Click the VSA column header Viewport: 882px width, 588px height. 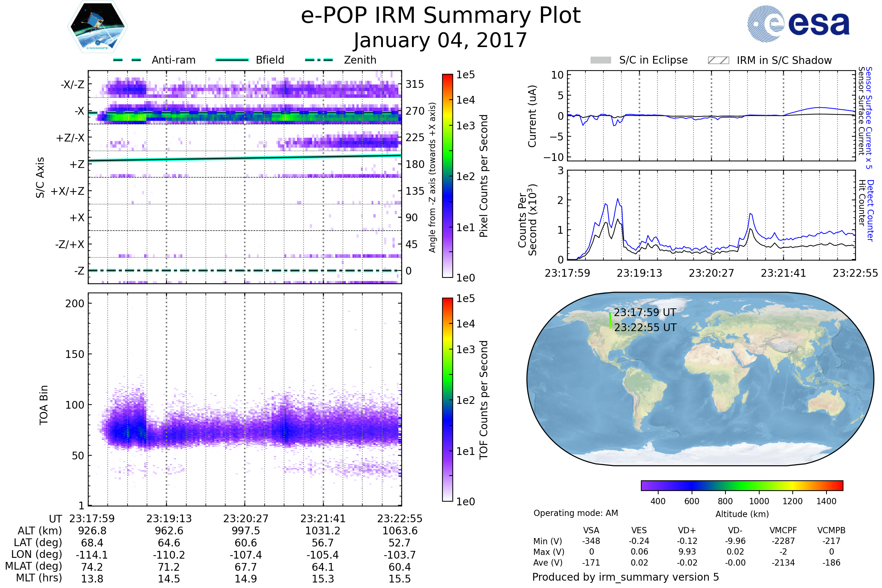[591, 530]
